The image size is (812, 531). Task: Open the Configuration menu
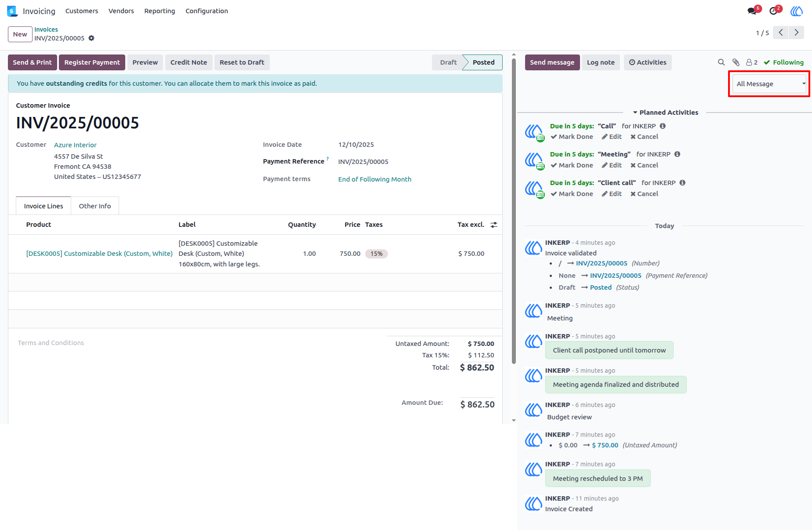point(207,11)
